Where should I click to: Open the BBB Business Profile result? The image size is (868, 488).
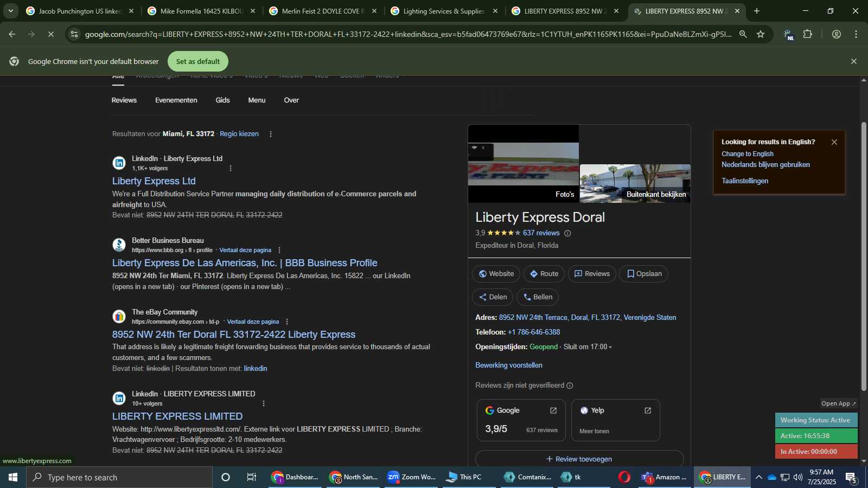tap(245, 263)
